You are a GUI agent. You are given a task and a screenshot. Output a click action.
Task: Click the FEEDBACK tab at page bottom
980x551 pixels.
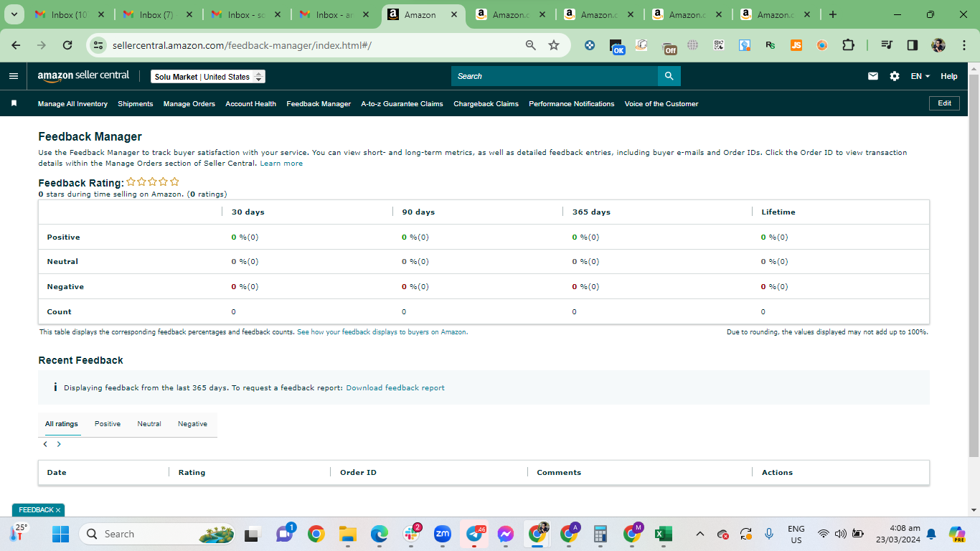(x=38, y=510)
